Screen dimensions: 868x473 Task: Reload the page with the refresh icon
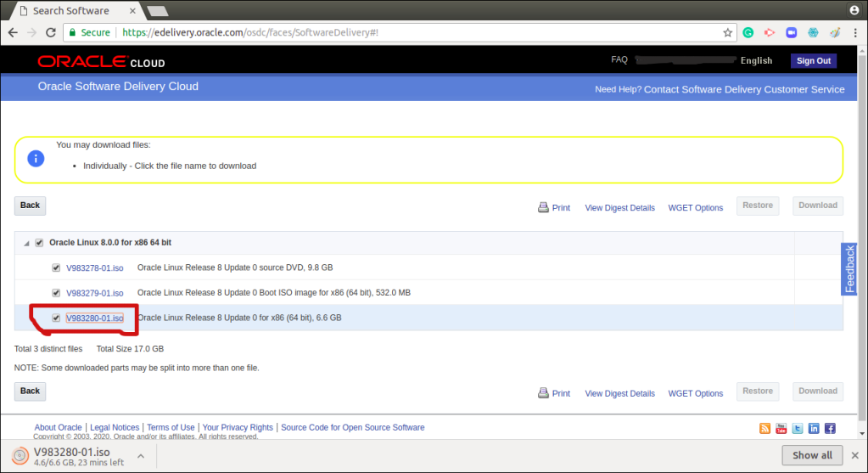50,32
